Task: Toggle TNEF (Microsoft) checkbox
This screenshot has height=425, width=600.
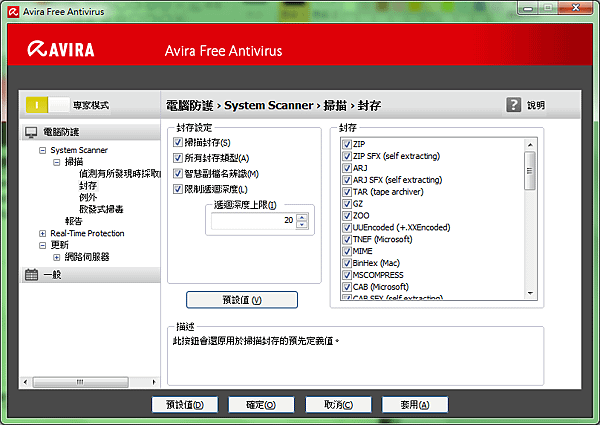Action: click(347, 239)
